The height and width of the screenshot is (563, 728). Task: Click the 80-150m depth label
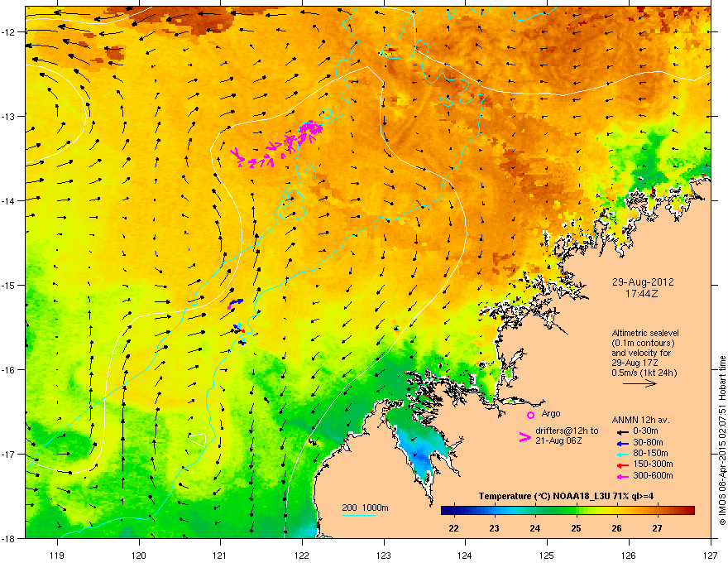coord(650,454)
